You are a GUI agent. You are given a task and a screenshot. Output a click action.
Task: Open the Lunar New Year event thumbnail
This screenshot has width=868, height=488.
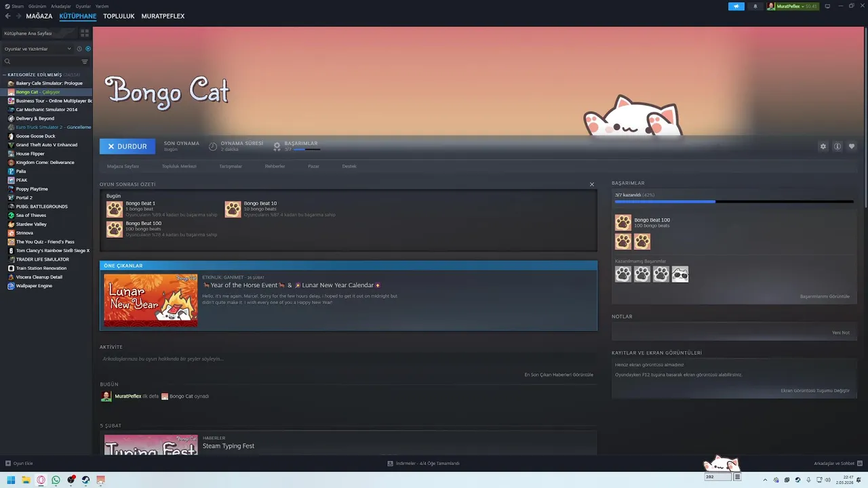tap(151, 300)
